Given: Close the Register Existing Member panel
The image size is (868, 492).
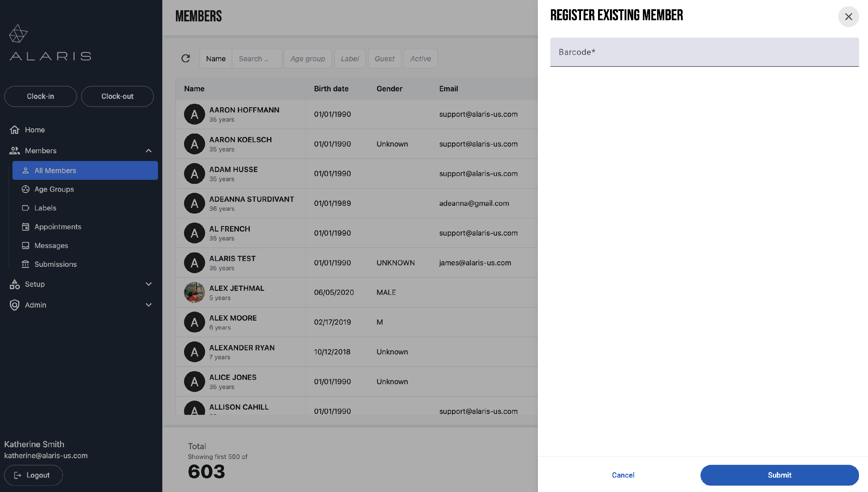Looking at the screenshot, I should click(x=848, y=16).
